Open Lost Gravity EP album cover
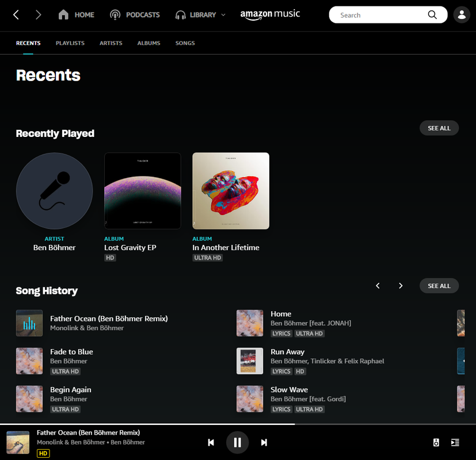Screen dimensions: 476x460 (143, 191)
